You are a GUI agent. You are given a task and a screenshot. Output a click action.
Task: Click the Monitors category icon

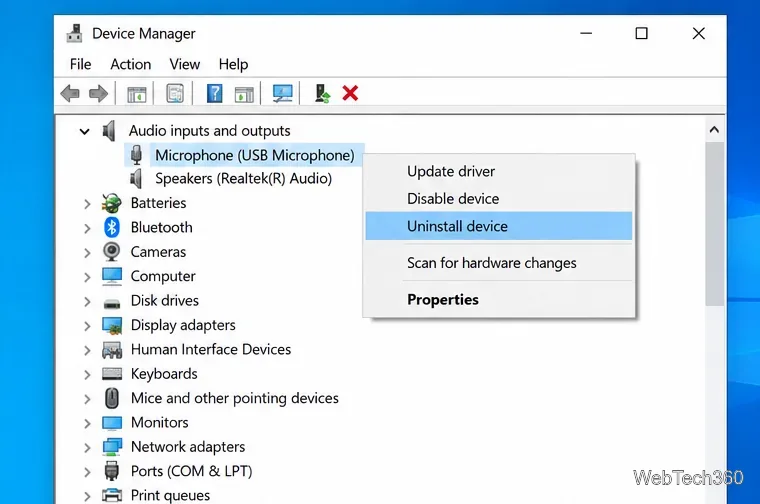pyautogui.click(x=112, y=423)
